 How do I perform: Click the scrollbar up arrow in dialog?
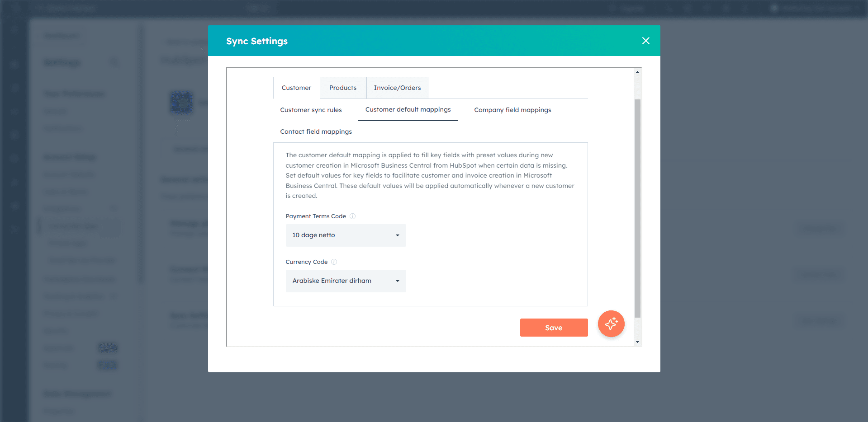[x=637, y=72]
